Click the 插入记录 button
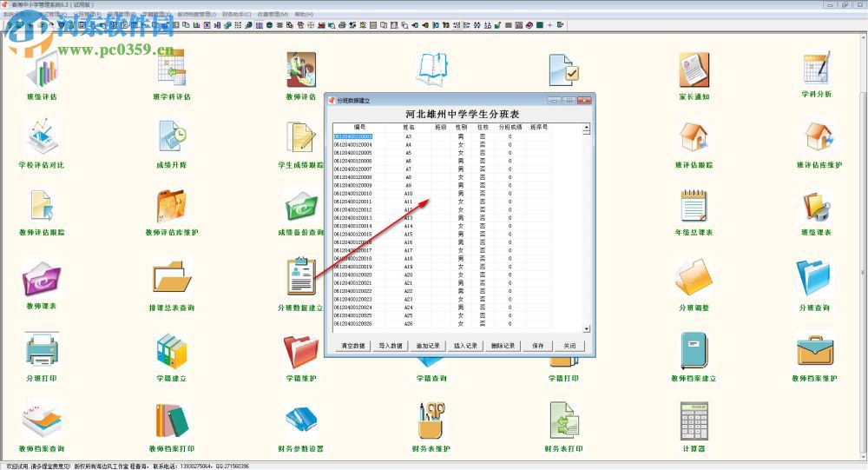 [x=465, y=346]
